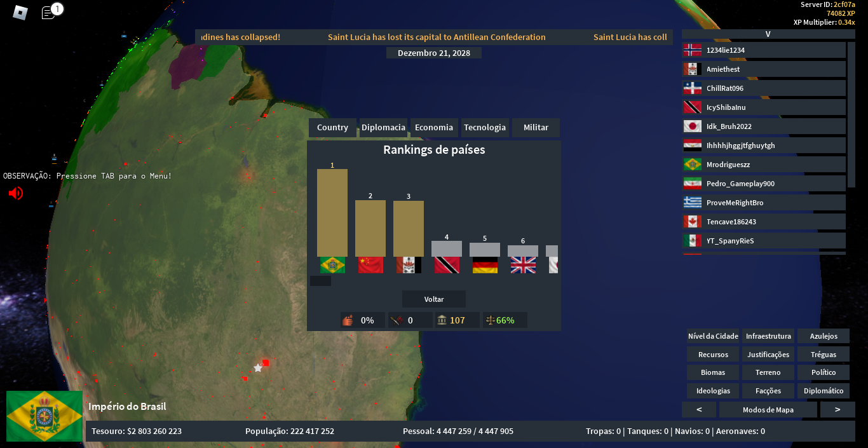Select Japan flag beside Idk_Bruh2022
The image size is (868, 448).
(692, 126)
